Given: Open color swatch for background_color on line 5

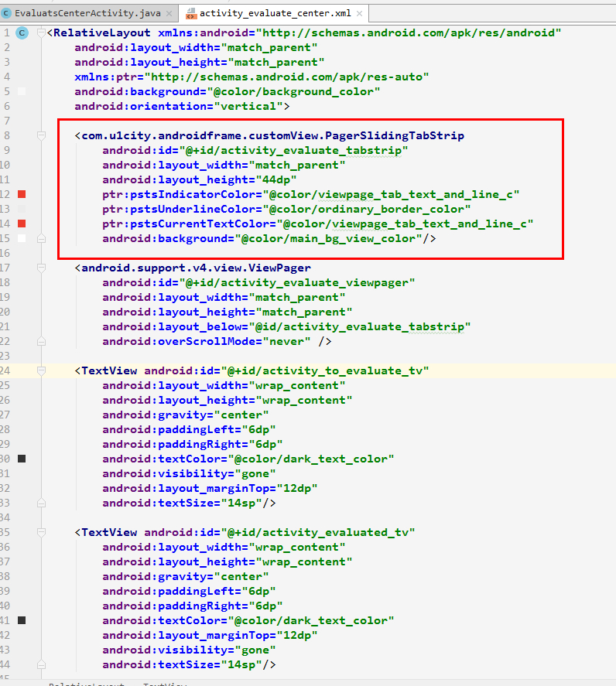Looking at the screenshot, I should click(x=22, y=91).
